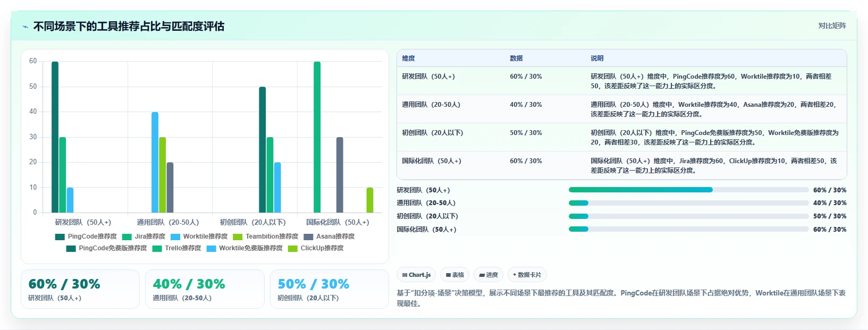
Task: Click 研发团队（50人+）progress bar
Action: click(x=688, y=190)
